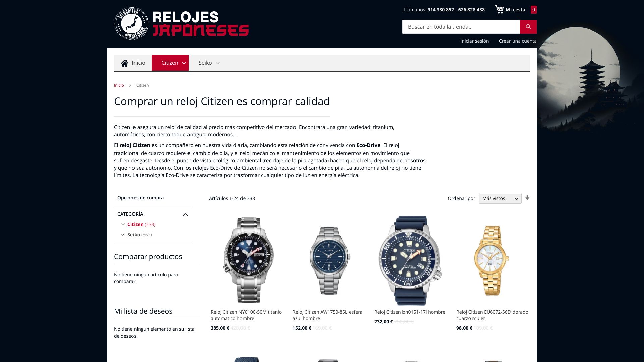Open the Más vistos sort dropdown
The width and height of the screenshot is (644, 362).
click(500, 198)
